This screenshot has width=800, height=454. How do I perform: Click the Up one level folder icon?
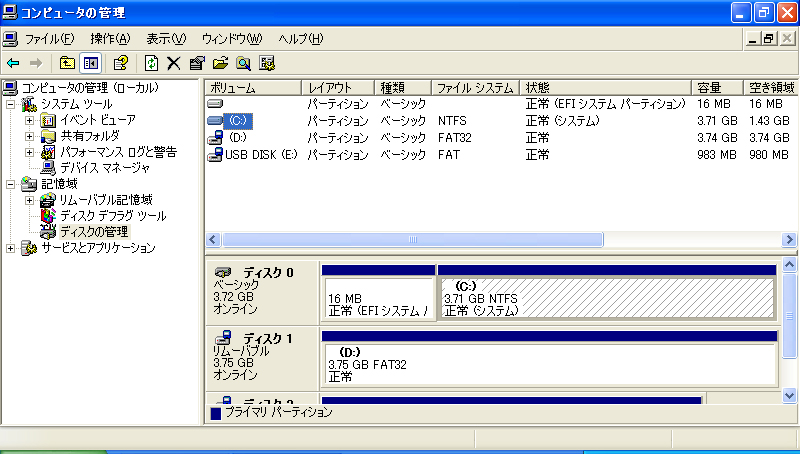tap(68, 63)
